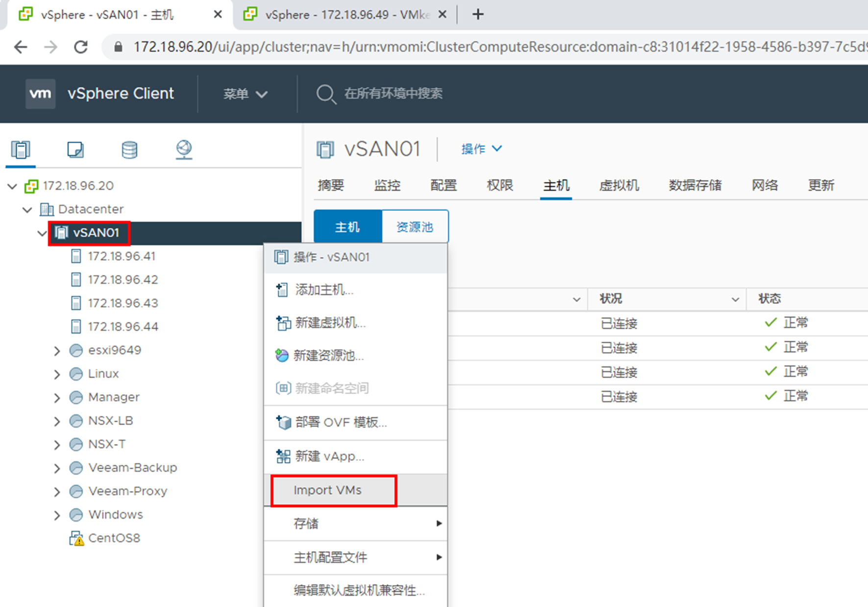The width and height of the screenshot is (868, 607).
Task: Click host icon beside 172.18.96.44
Action: [76, 327]
